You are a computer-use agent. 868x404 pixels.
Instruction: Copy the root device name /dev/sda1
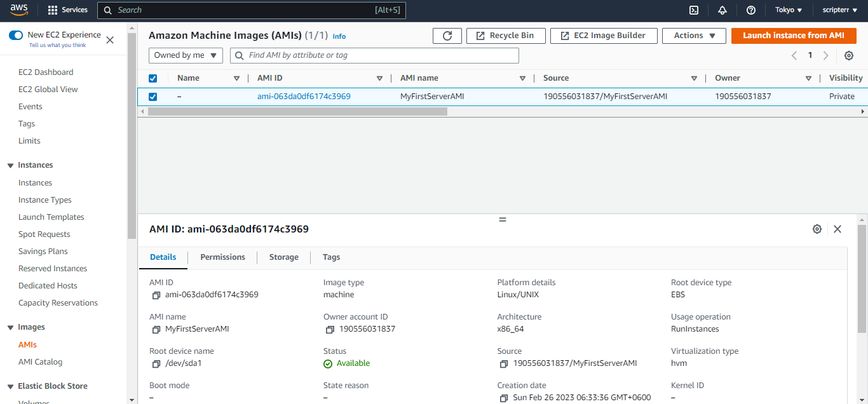(156, 364)
